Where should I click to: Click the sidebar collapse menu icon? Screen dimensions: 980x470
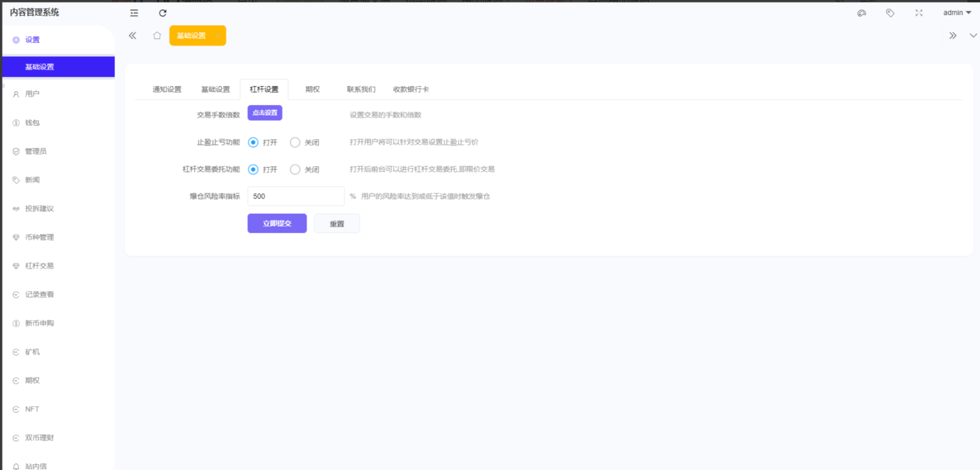(x=134, y=13)
